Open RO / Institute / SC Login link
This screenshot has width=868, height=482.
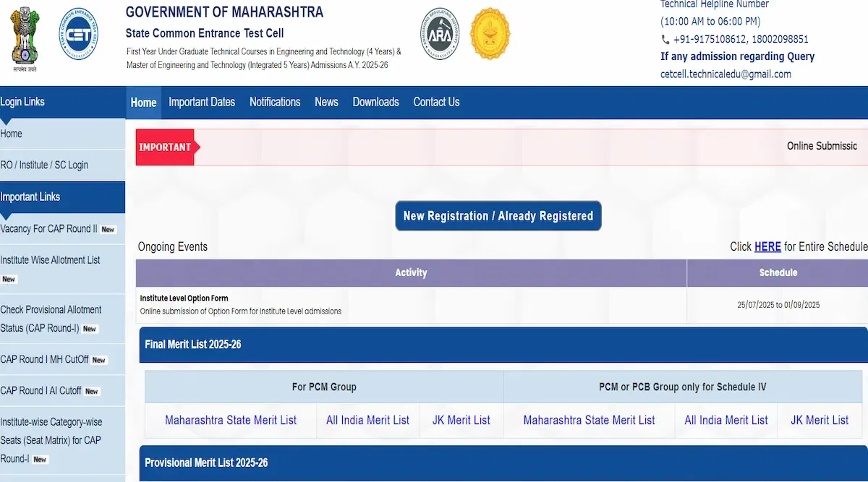(x=44, y=165)
